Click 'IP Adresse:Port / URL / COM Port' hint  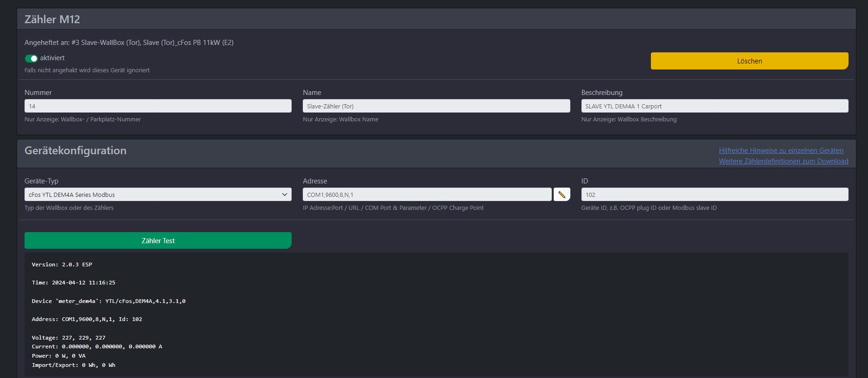393,208
